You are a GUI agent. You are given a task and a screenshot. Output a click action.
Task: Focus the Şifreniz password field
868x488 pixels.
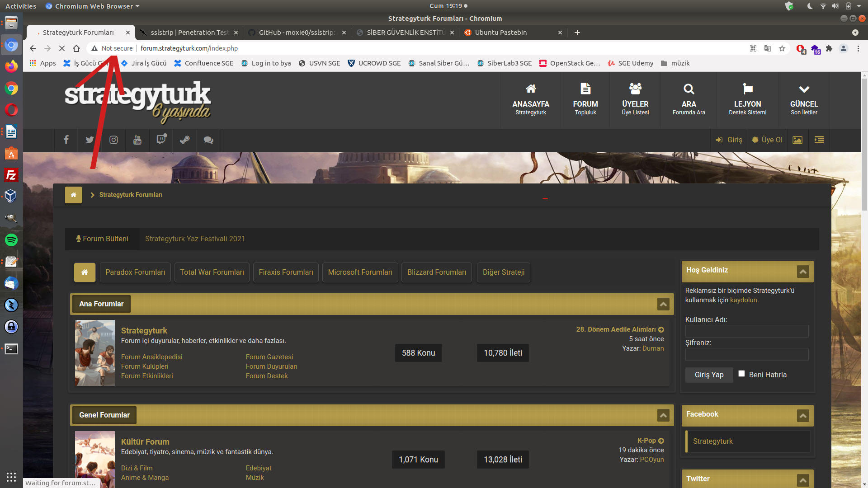point(747,355)
